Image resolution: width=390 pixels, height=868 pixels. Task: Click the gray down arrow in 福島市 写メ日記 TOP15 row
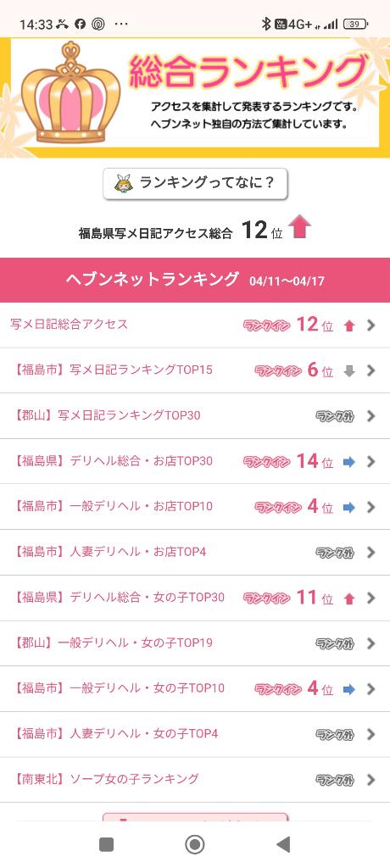click(x=349, y=371)
